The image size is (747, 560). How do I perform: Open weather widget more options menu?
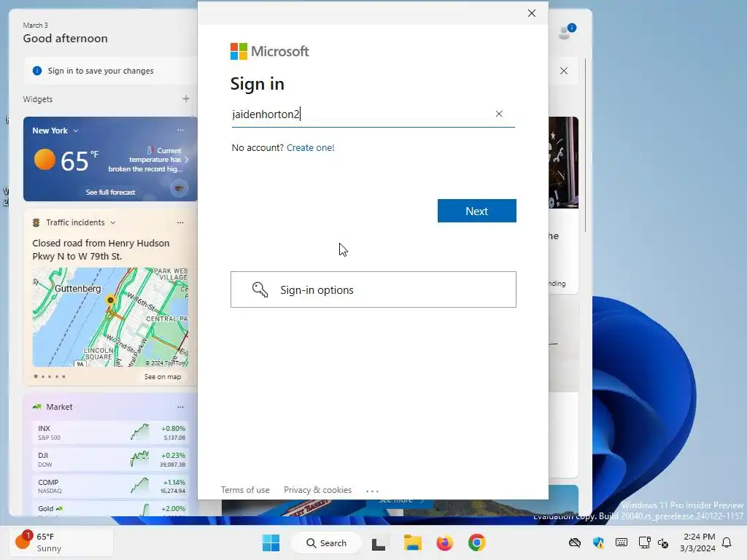pos(180,130)
